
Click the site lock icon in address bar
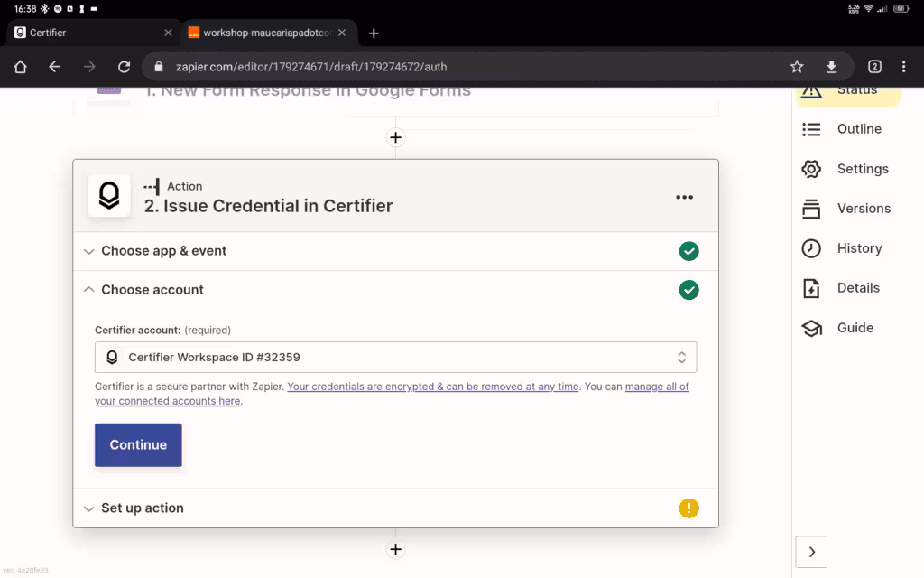[159, 67]
